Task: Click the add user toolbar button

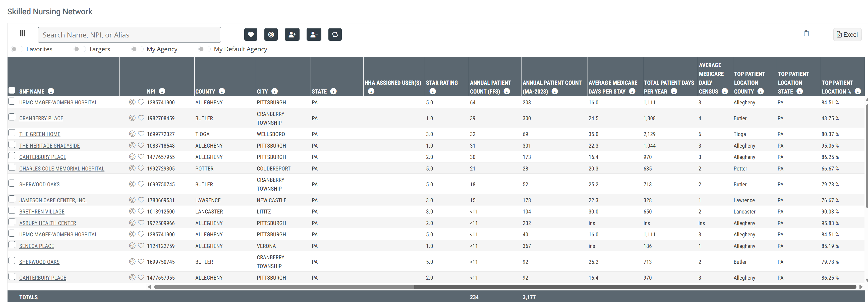Action: tap(292, 34)
